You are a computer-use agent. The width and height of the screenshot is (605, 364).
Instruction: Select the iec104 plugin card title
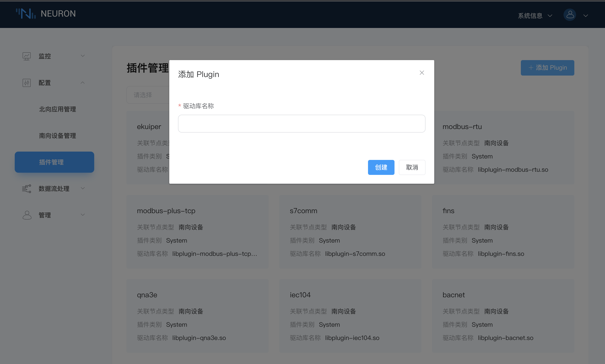coord(300,295)
